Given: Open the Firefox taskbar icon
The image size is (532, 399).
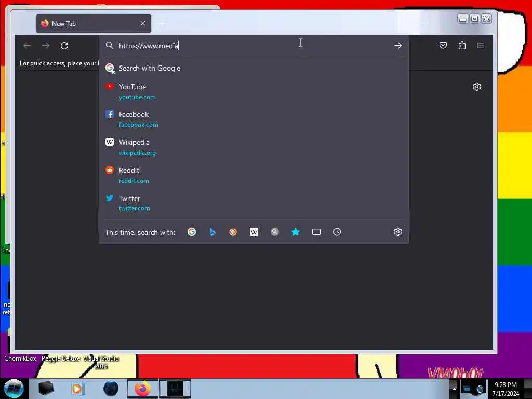Looking at the screenshot, I should (x=143, y=389).
